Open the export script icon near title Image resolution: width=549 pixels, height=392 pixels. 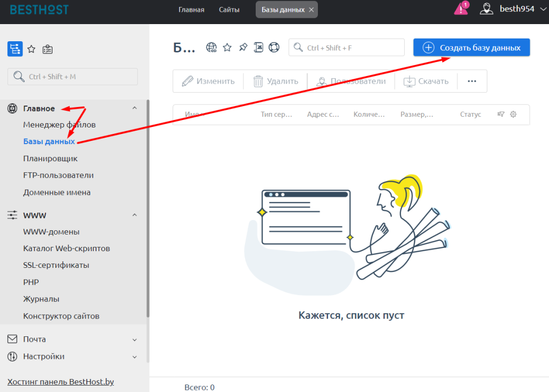(258, 47)
